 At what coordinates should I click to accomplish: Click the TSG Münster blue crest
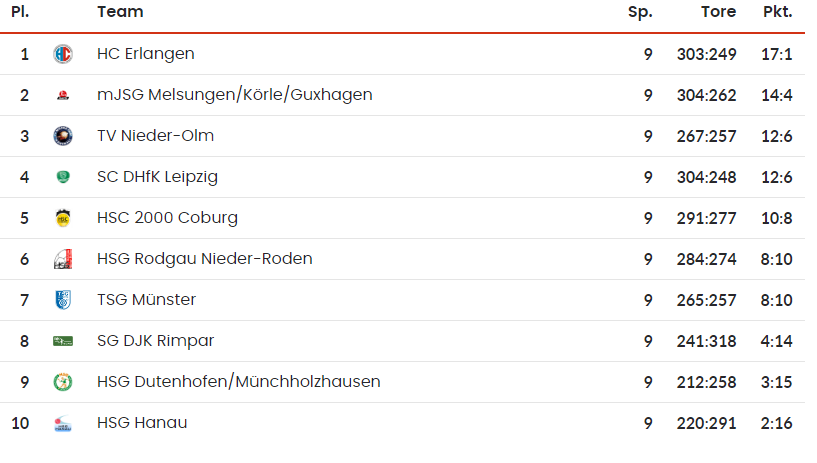point(63,300)
